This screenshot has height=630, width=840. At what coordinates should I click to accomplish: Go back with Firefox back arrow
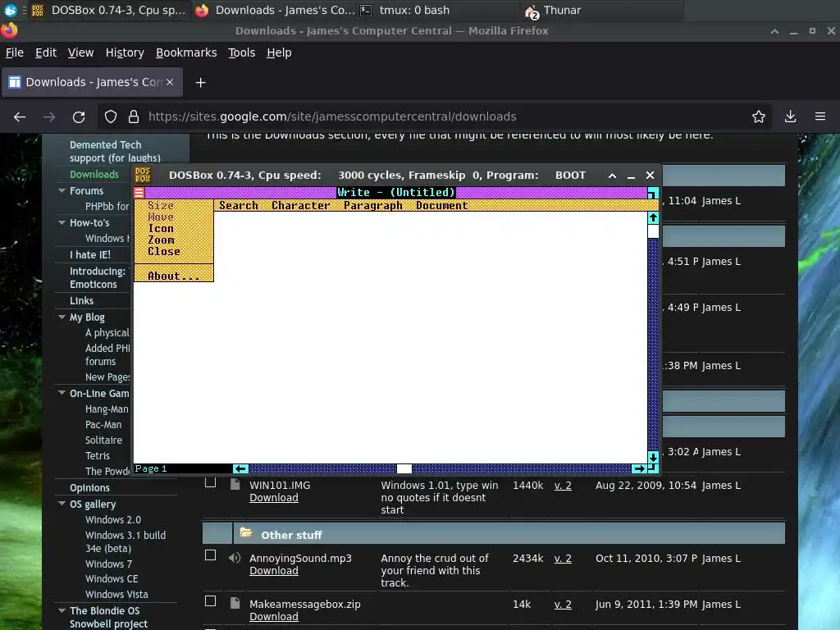[x=20, y=116]
